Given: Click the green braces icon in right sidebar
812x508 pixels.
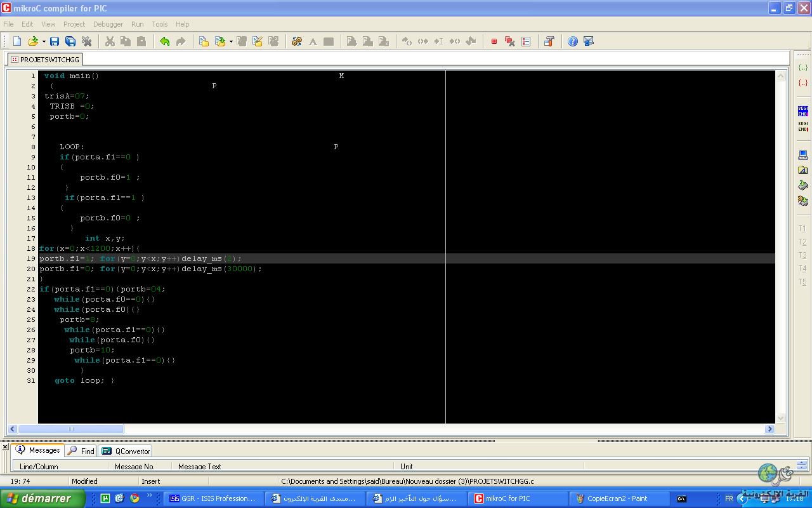Looking at the screenshot, I should (x=802, y=67).
